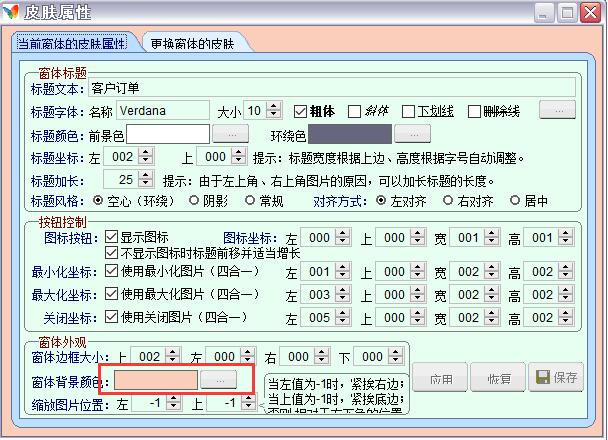
Task: Toggle the 下划线 underline checkbox
Action: click(408, 110)
